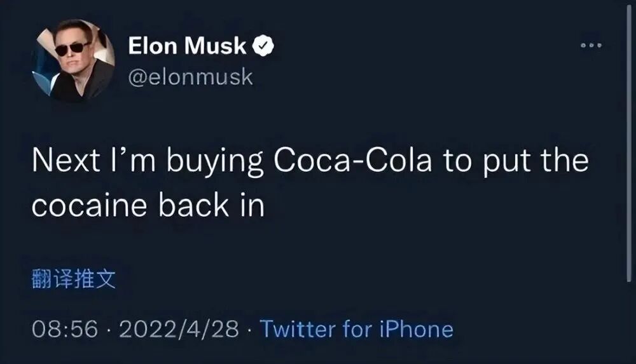Open the three-dot more options menu
This screenshot has height=364, width=636.
(591, 46)
